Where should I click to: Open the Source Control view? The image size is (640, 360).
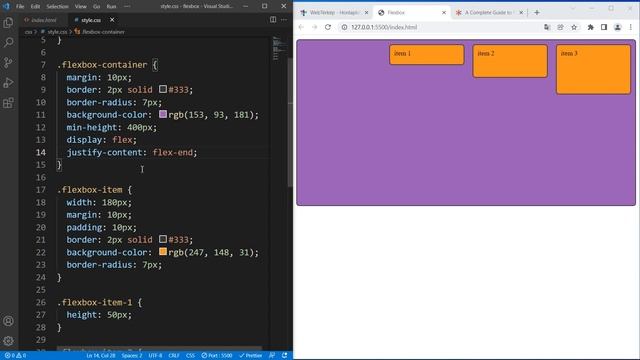click(x=8, y=62)
